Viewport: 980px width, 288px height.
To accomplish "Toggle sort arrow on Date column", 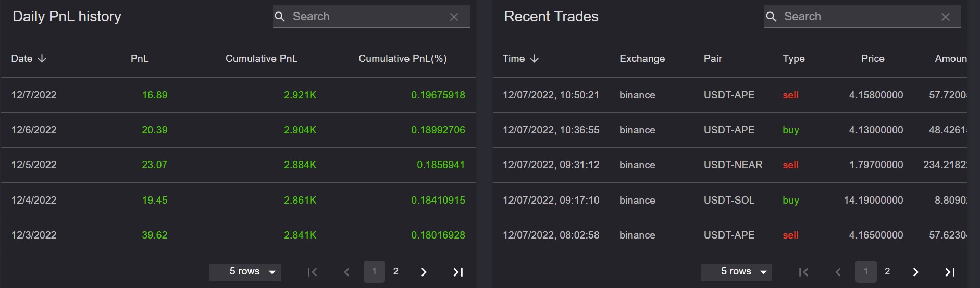I will (42, 59).
